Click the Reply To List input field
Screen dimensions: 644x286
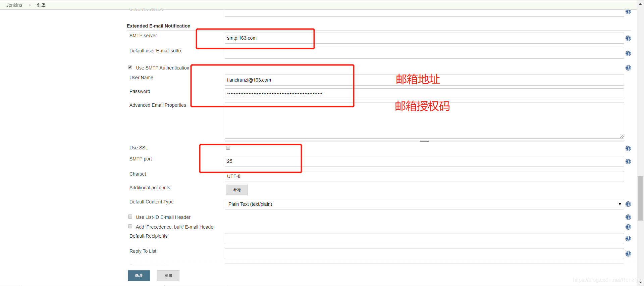click(424, 253)
